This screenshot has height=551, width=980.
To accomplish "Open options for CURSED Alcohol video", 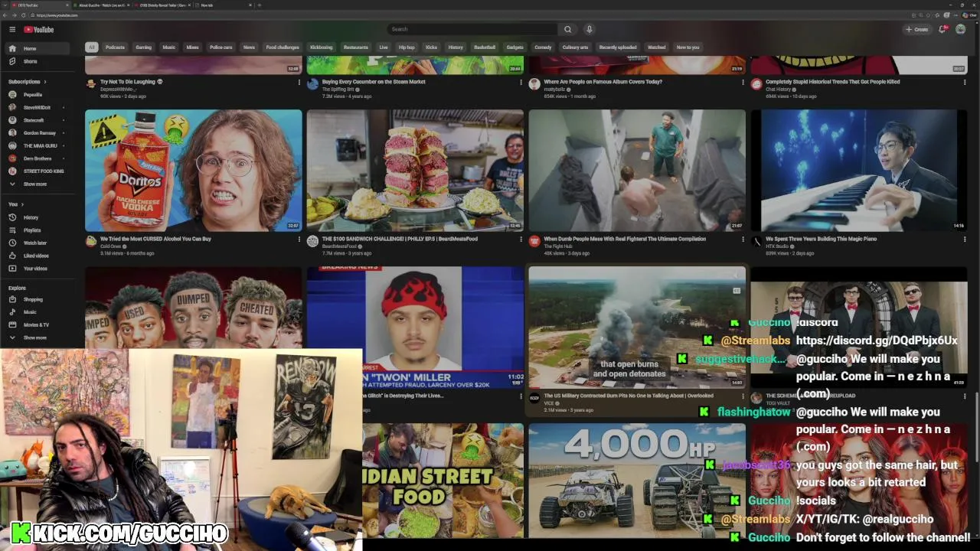I will [x=299, y=239].
